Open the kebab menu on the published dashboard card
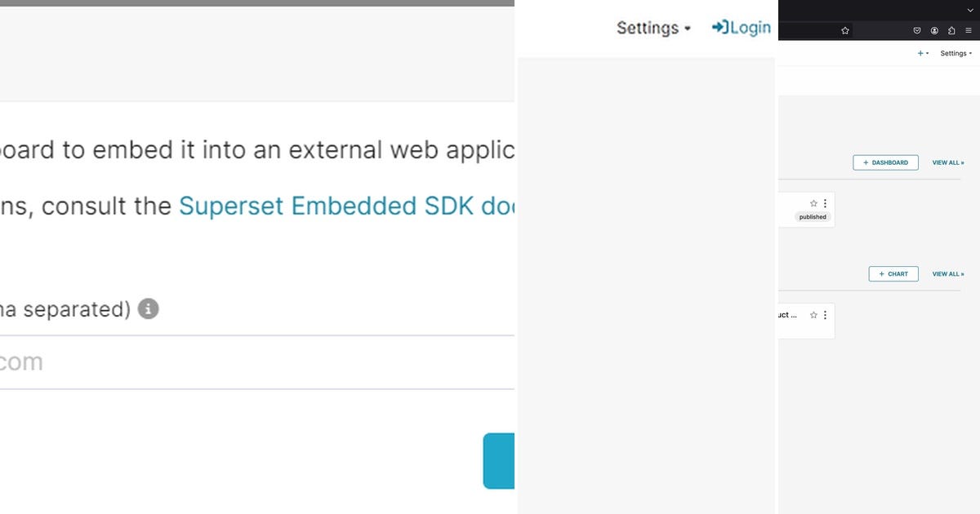Image resolution: width=980 pixels, height=514 pixels. (825, 203)
